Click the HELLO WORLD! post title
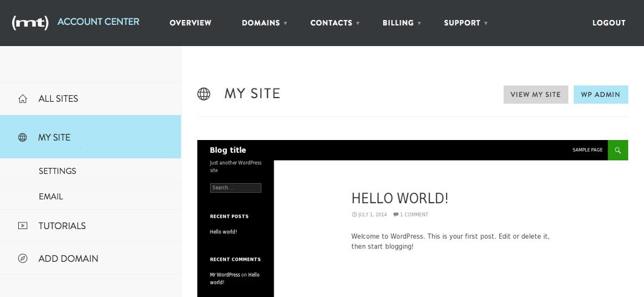This screenshot has height=297, width=644. click(399, 198)
